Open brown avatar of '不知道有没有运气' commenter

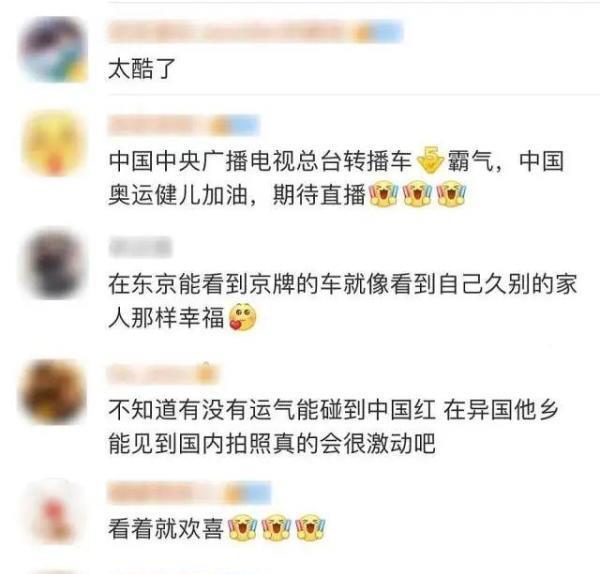(x=54, y=393)
